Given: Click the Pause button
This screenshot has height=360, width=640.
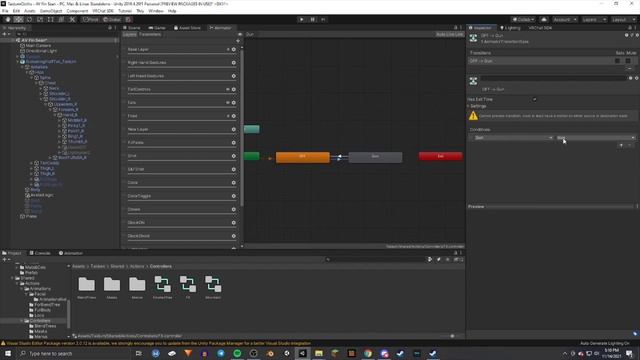Looking at the screenshot, I should click(x=313, y=20).
